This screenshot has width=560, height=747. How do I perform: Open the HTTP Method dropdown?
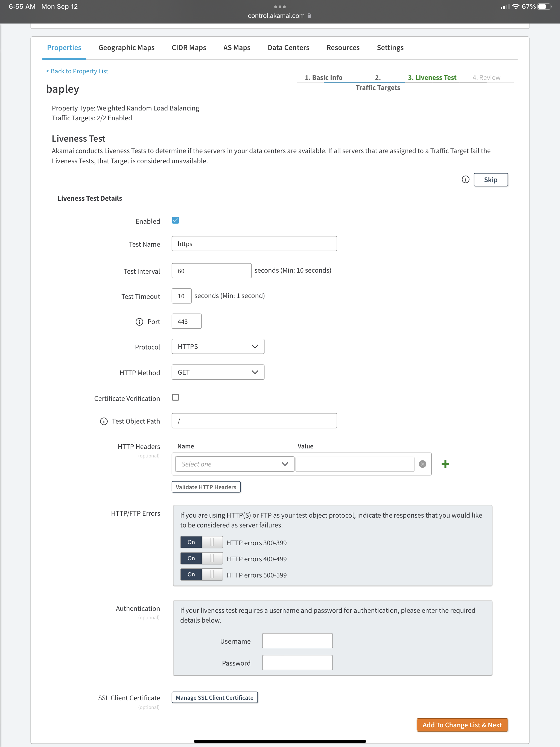pos(218,372)
